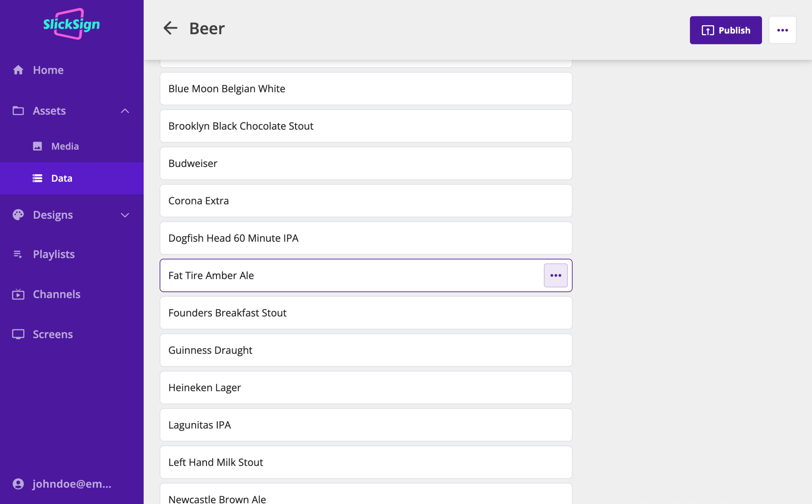
Task: Open Fat Tire Amber Ale row options
Action: [555, 275]
